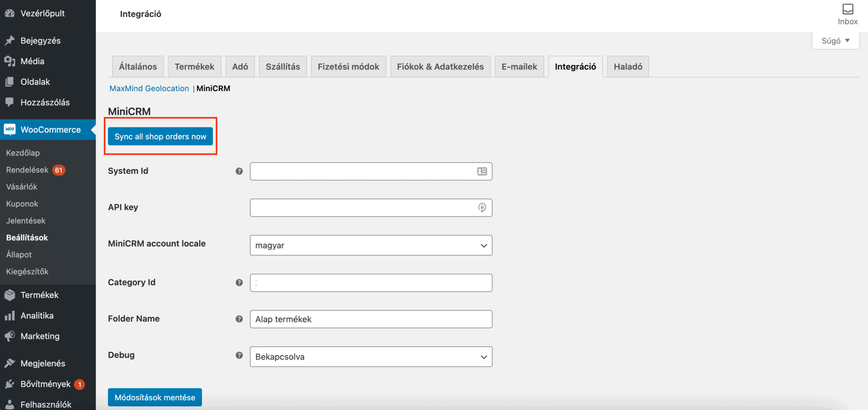Switch to the Haladó tab
The height and width of the screenshot is (410, 868).
pos(628,67)
